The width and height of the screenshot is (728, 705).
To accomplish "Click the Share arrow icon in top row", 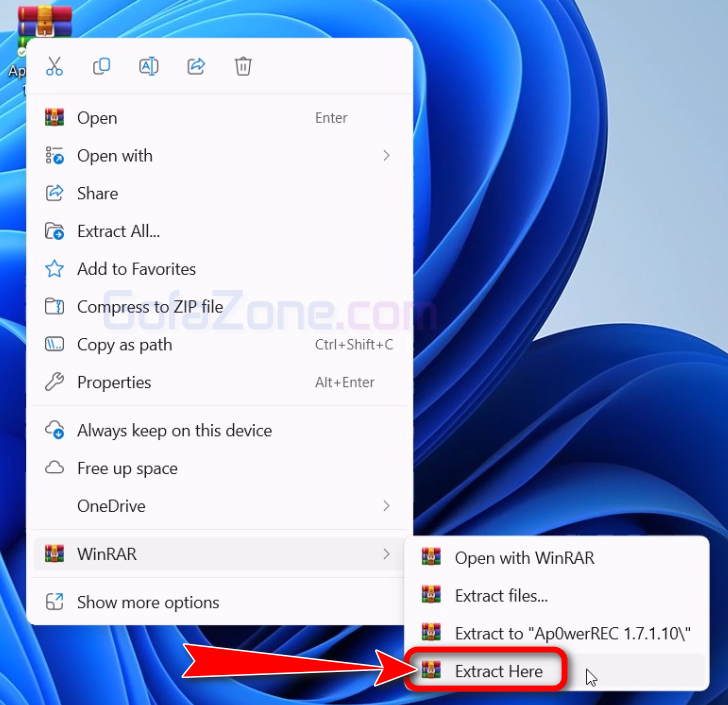I will point(196,67).
